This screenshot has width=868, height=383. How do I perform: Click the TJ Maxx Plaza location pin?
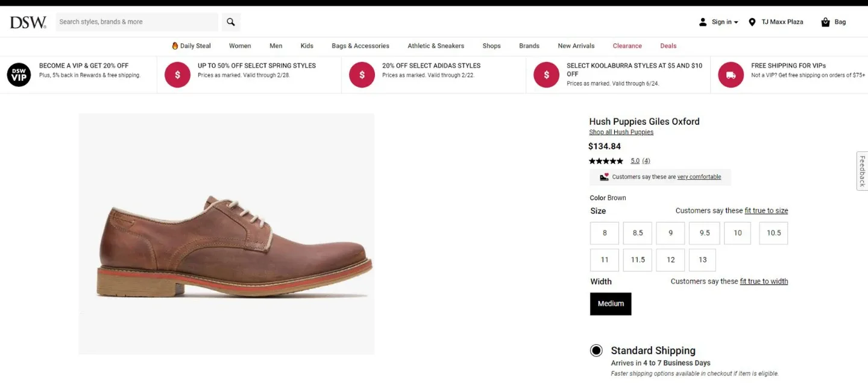(752, 22)
